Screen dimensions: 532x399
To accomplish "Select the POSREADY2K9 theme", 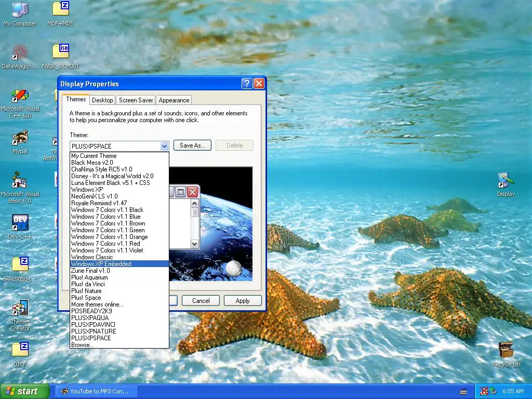I will pyautogui.click(x=119, y=311).
